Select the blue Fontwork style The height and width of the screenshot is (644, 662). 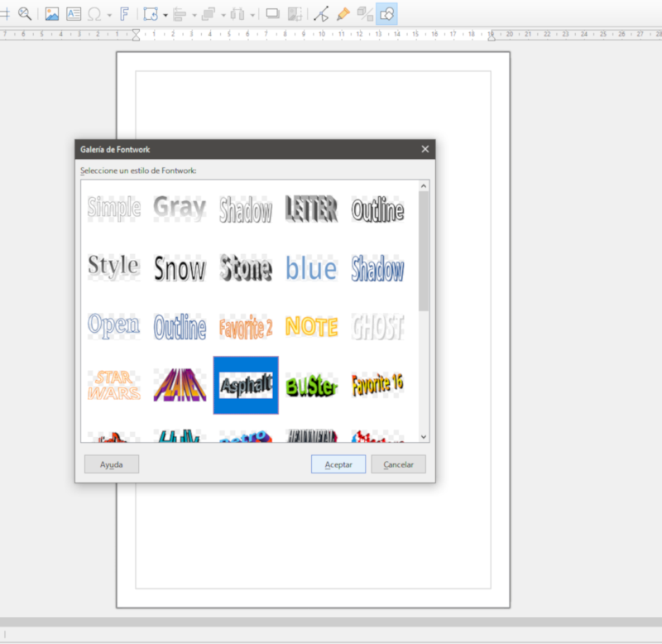(311, 267)
